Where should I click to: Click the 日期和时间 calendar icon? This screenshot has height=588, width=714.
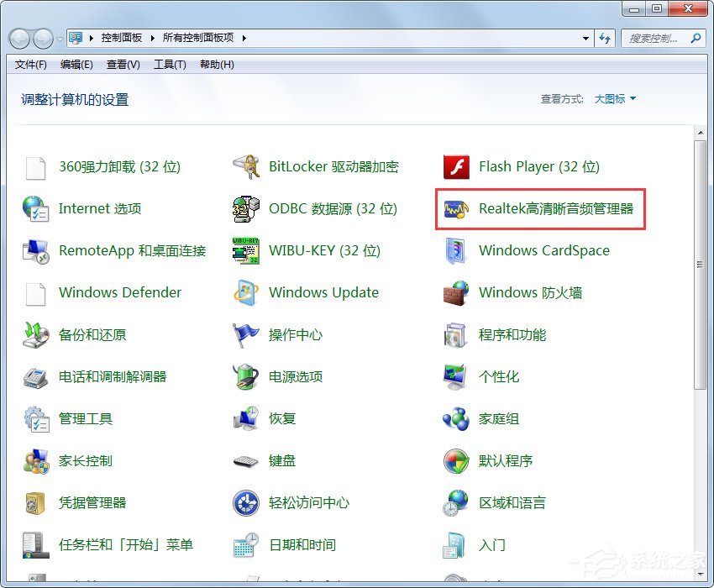pos(246,545)
